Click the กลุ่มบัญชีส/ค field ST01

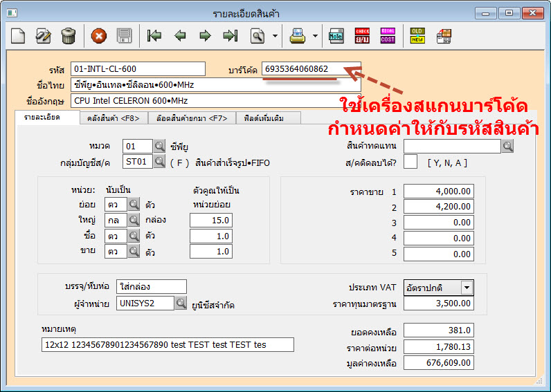137,162
